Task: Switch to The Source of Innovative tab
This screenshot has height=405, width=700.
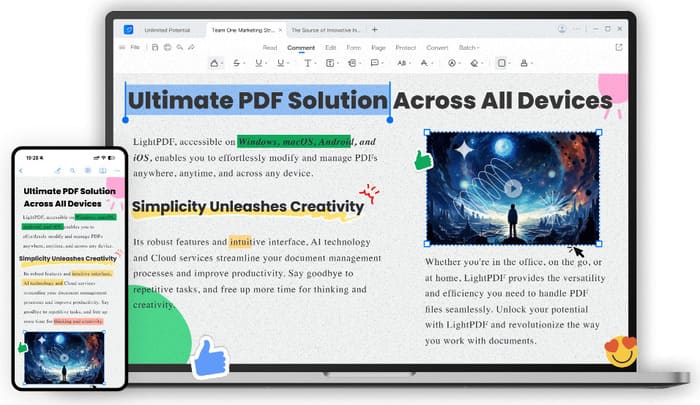Action: (325, 30)
